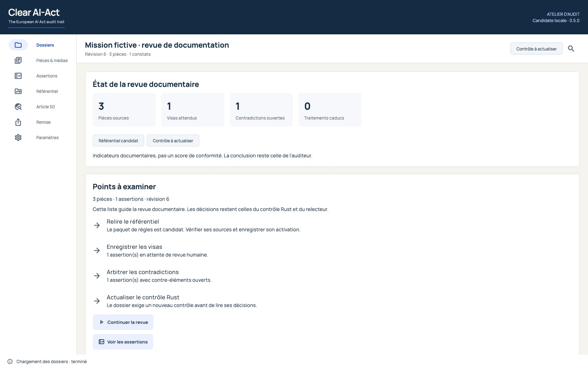The width and height of the screenshot is (588, 368).
Task: Select the Contradictions ouvertes stat card
Action: (261, 110)
